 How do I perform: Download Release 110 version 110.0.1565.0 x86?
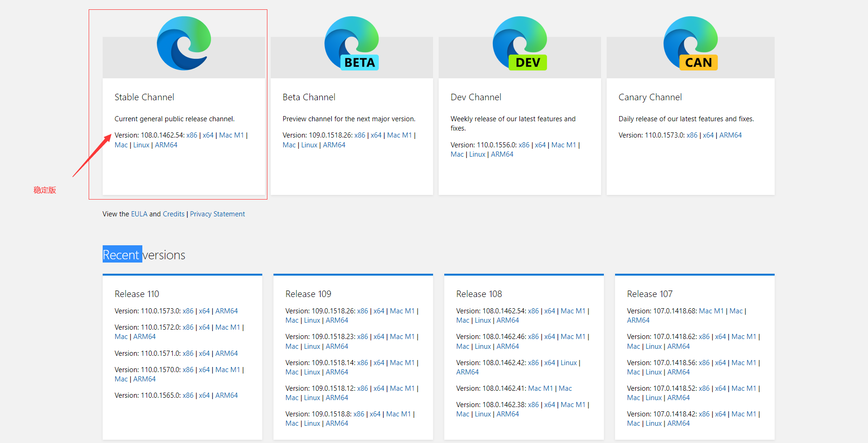188,395
